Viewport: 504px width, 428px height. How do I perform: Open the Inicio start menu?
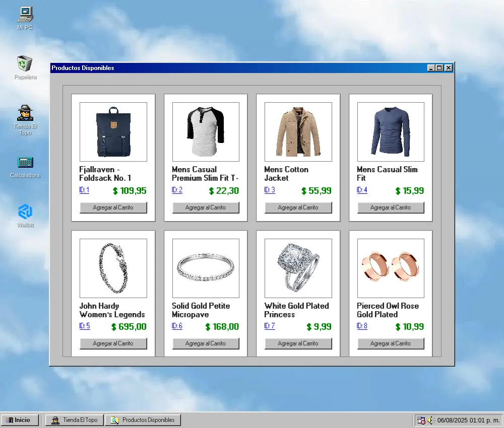(20, 420)
